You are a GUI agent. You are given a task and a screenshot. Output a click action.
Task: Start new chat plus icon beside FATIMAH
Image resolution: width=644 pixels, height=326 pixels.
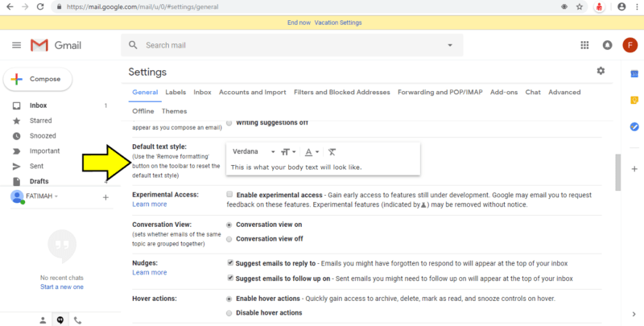point(105,197)
